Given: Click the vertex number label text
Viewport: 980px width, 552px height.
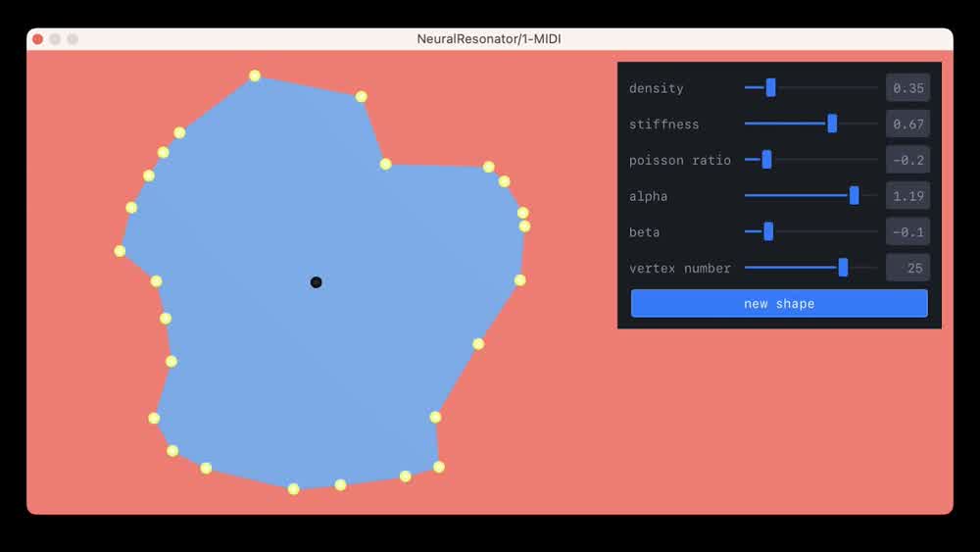Looking at the screenshot, I should (x=680, y=269).
